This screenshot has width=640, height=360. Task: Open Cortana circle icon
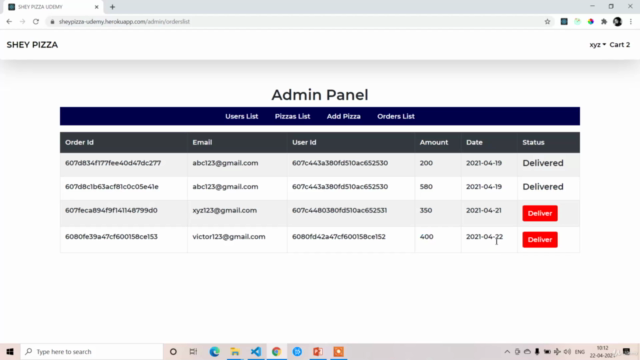click(x=173, y=351)
